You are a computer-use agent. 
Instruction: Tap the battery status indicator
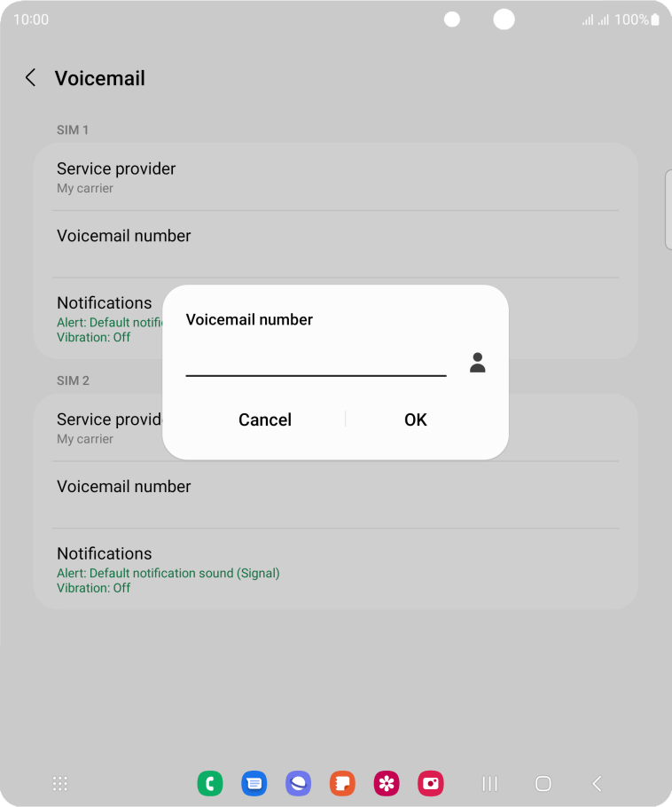[654, 20]
